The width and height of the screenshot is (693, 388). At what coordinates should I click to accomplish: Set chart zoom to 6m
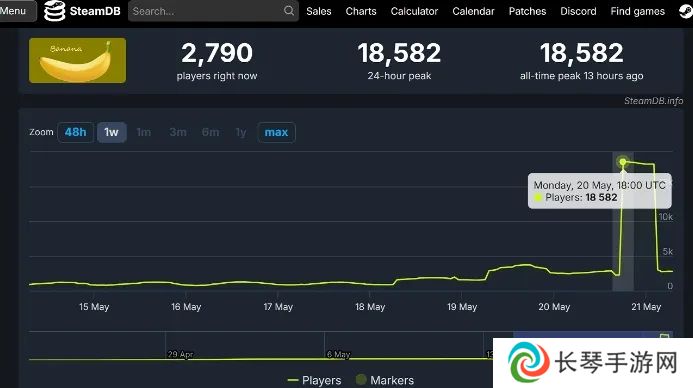210,132
